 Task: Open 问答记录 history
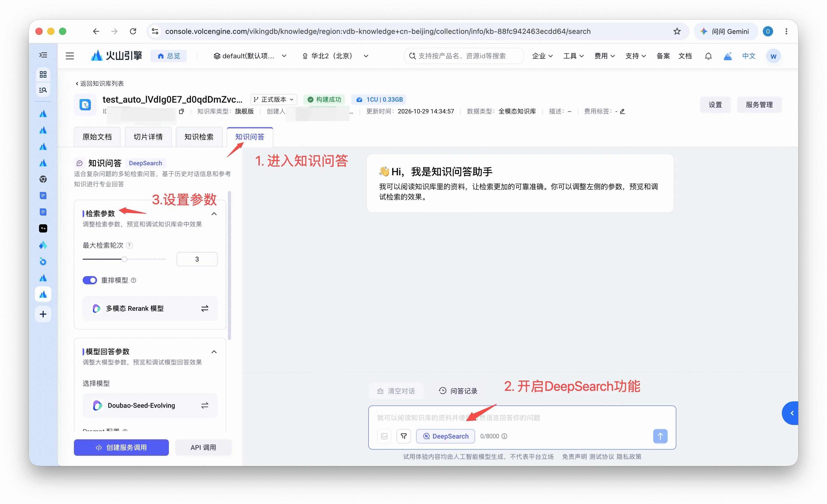tap(458, 391)
